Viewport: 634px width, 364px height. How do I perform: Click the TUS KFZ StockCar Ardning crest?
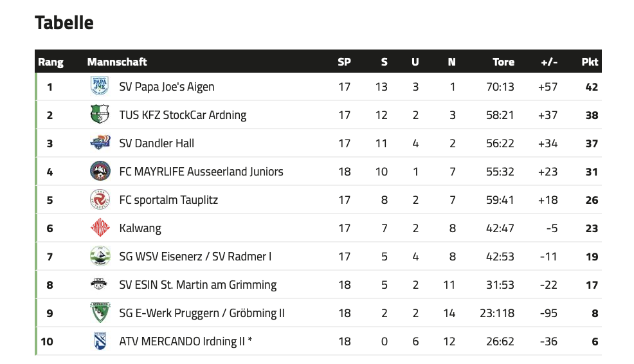(100, 114)
